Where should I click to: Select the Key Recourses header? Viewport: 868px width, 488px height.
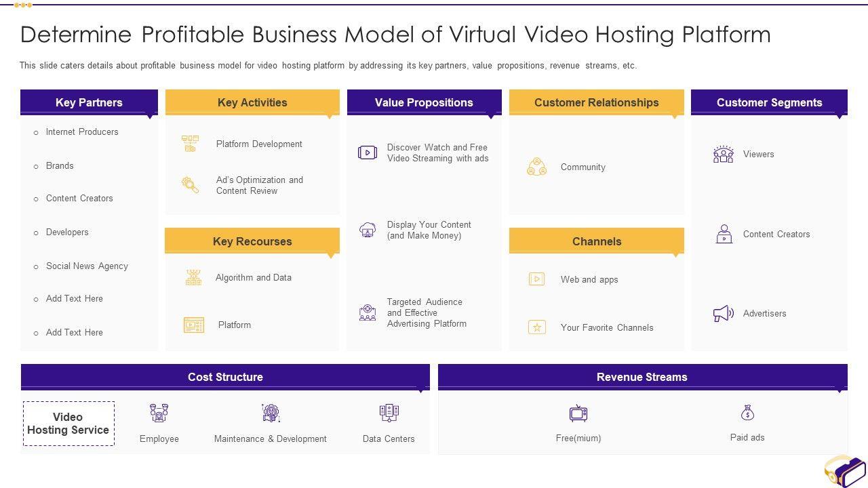(x=252, y=241)
